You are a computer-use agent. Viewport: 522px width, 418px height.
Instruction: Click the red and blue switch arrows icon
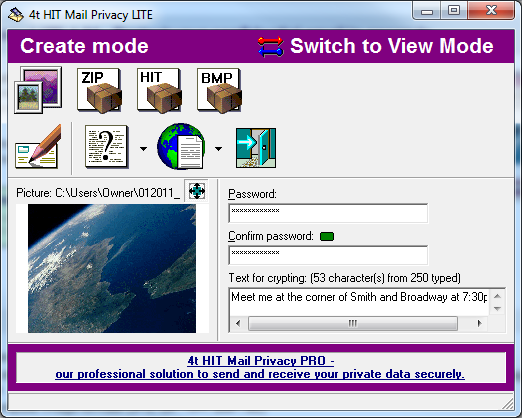(x=271, y=47)
